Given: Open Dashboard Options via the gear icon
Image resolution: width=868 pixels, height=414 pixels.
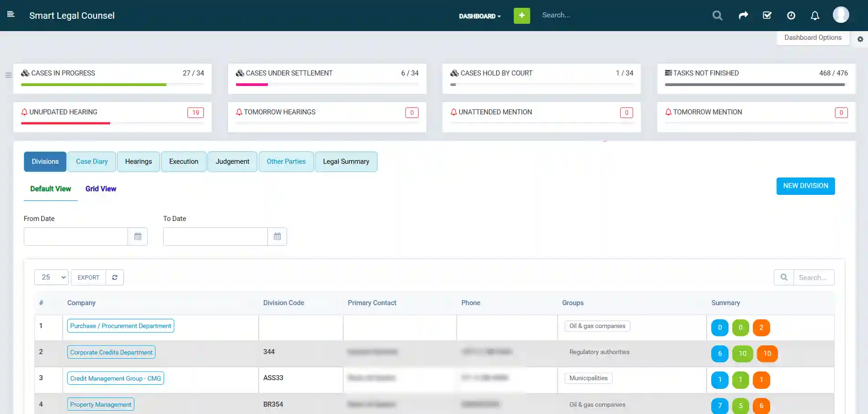Looking at the screenshot, I should 861,39.
